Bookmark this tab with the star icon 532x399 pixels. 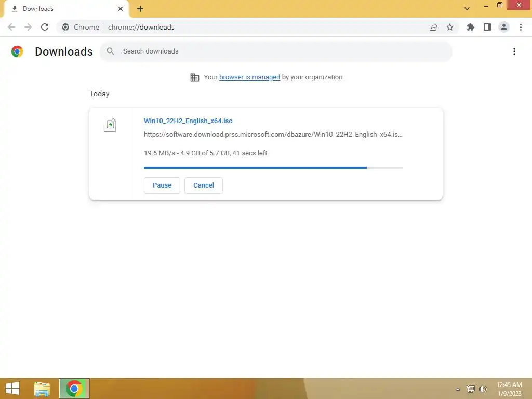tap(449, 27)
